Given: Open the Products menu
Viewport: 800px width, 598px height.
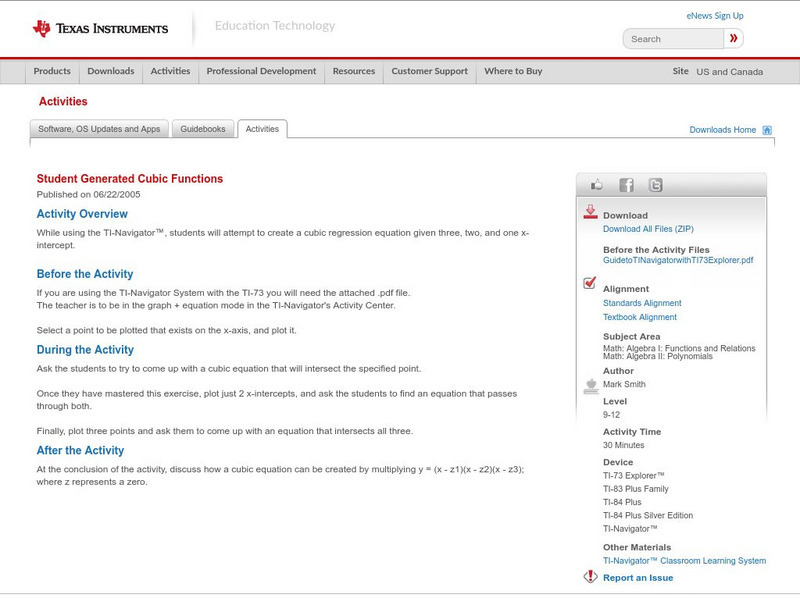Looking at the screenshot, I should 52,71.
